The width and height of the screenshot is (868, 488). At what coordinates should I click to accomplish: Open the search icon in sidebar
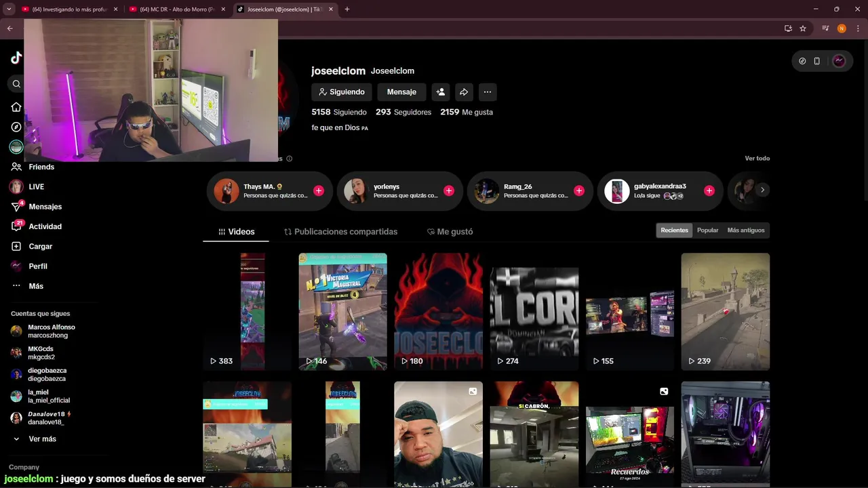pyautogui.click(x=16, y=84)
